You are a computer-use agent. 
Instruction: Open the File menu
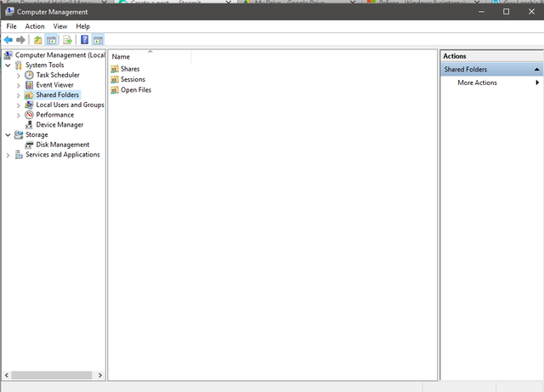11,26
